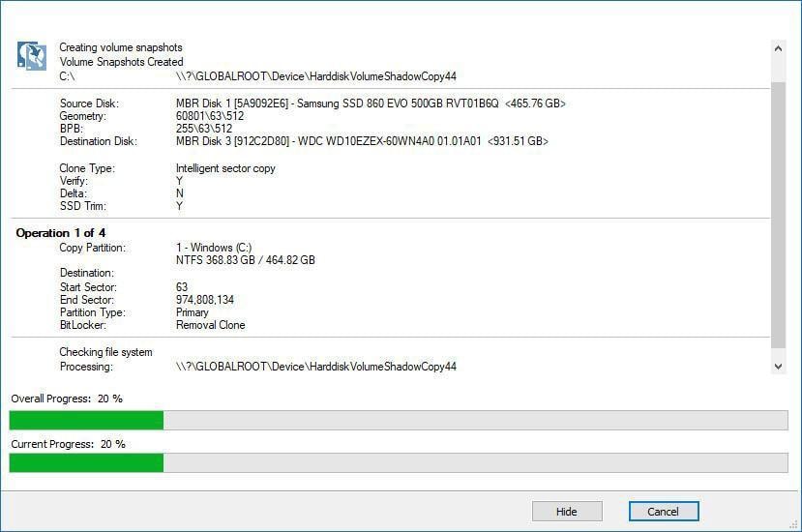Click the 'Checking file system' line
This screenshot has height=532, width=802.
(x=105, y=352)
